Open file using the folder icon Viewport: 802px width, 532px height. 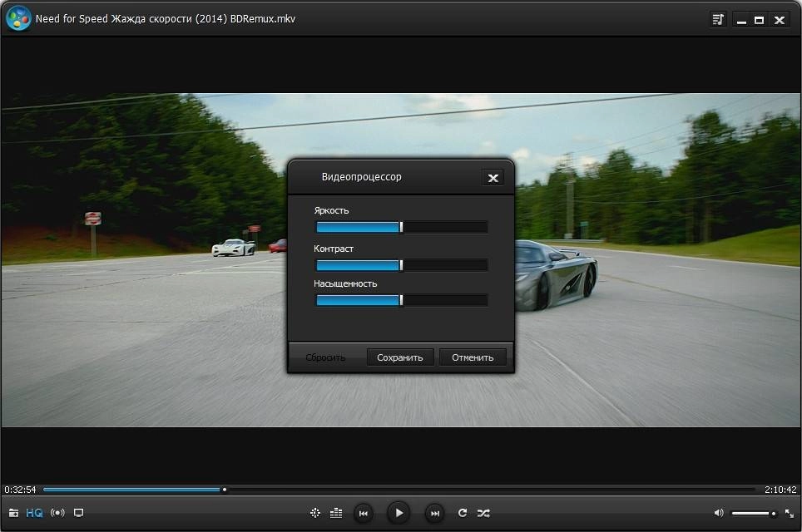[14, 513]
